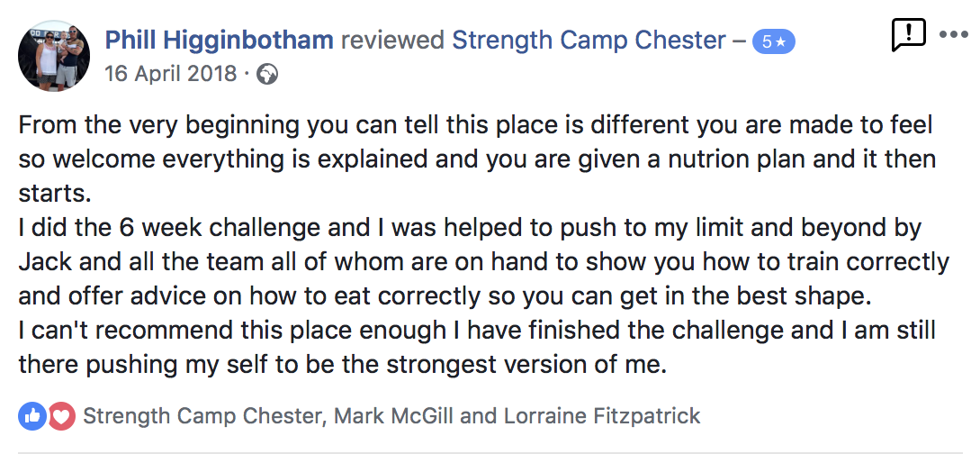Click the line starting 'I can't recommend this place'
980x454 pixels.
point(478,331)
